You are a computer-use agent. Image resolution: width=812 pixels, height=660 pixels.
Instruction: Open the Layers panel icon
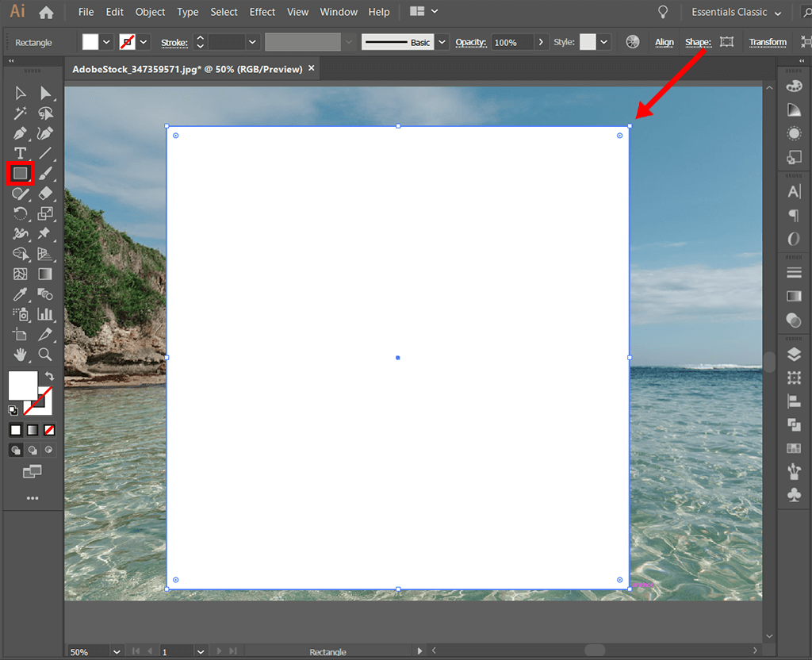[794, 355]
